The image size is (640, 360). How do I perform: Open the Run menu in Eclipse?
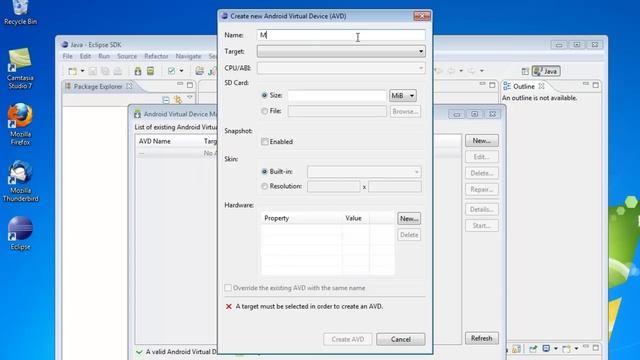click(x=104, y=56)
